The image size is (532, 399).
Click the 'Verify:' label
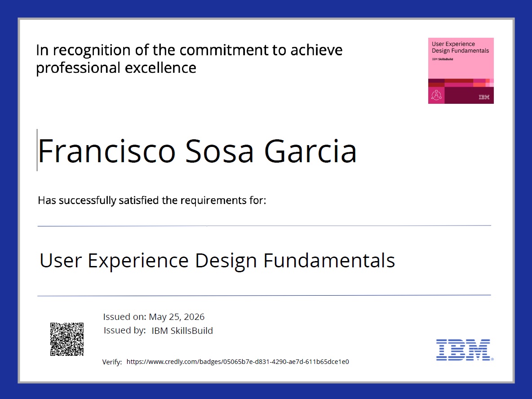(112, 362)
